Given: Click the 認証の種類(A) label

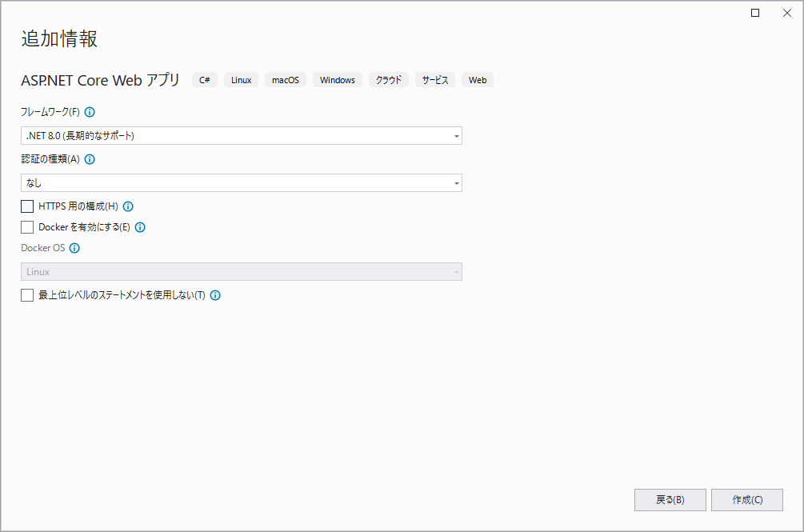Looking at the screenshot, I should (x=50, y=159).
